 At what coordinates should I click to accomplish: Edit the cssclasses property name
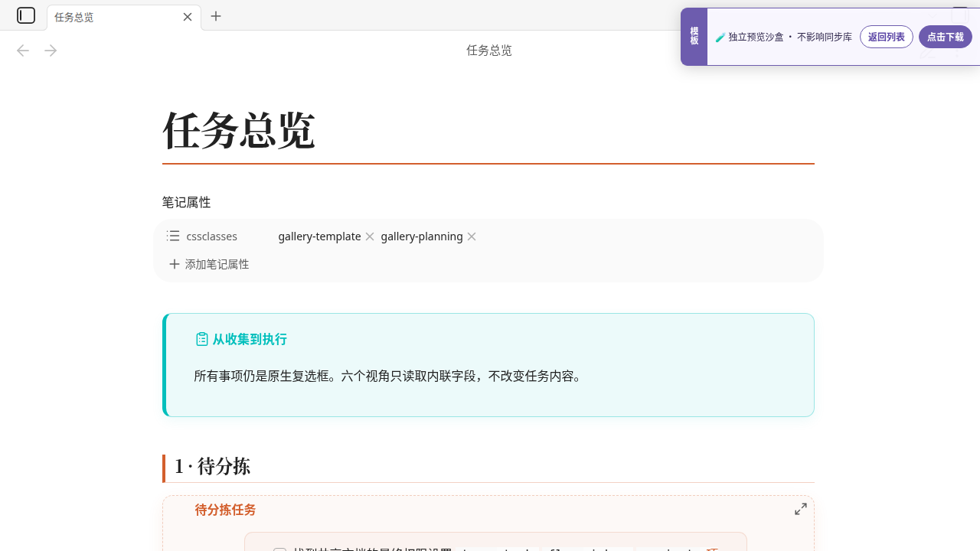click(212, 236)
